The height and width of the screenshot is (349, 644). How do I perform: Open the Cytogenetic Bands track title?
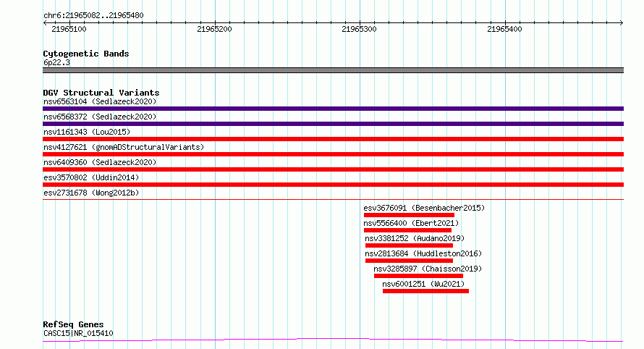(x=86, y=54)
